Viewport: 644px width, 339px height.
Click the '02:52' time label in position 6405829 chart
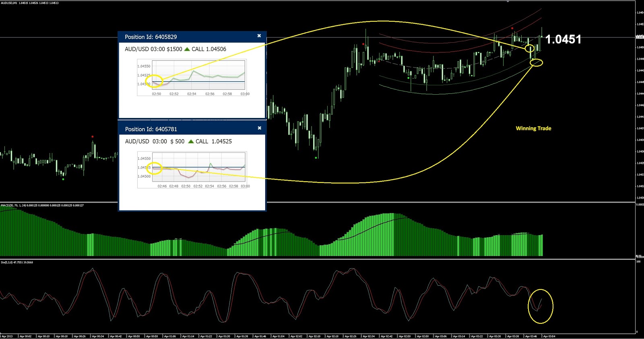174,94
